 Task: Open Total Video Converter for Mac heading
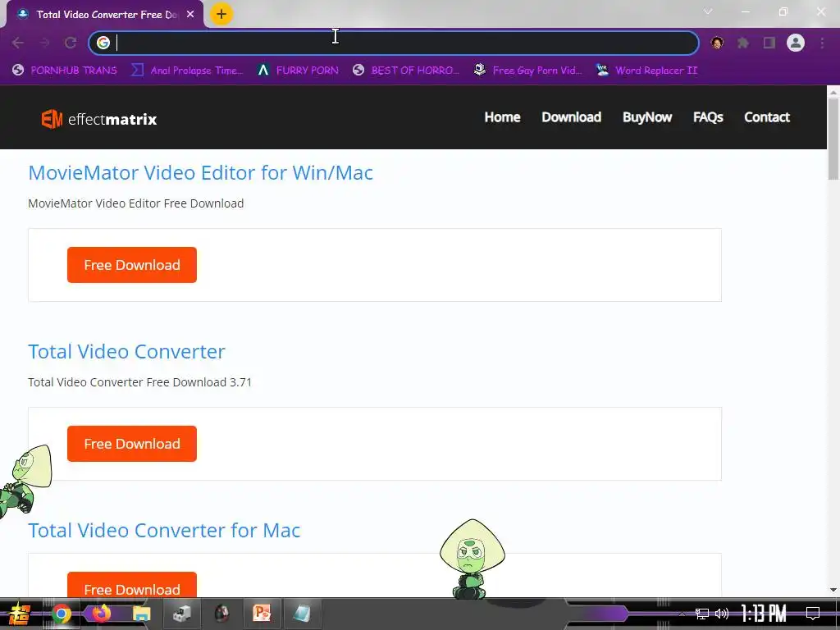point(164,531)
